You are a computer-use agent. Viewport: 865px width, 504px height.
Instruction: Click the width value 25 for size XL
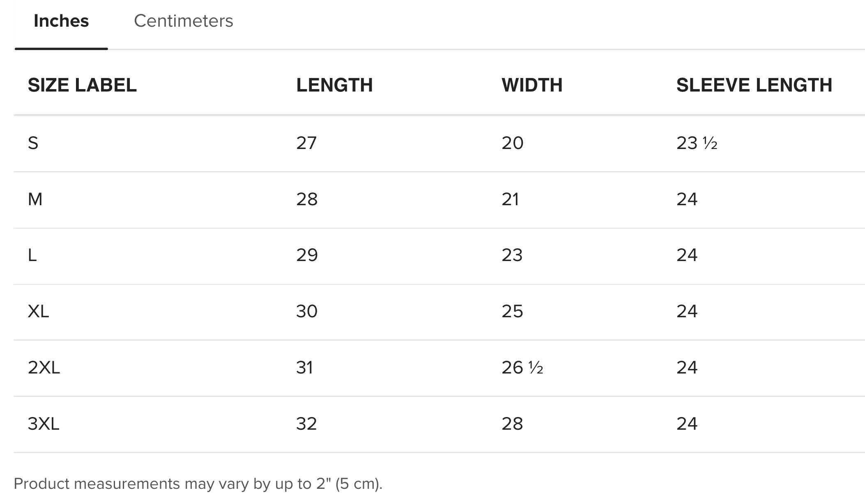(x=512, y=312)
